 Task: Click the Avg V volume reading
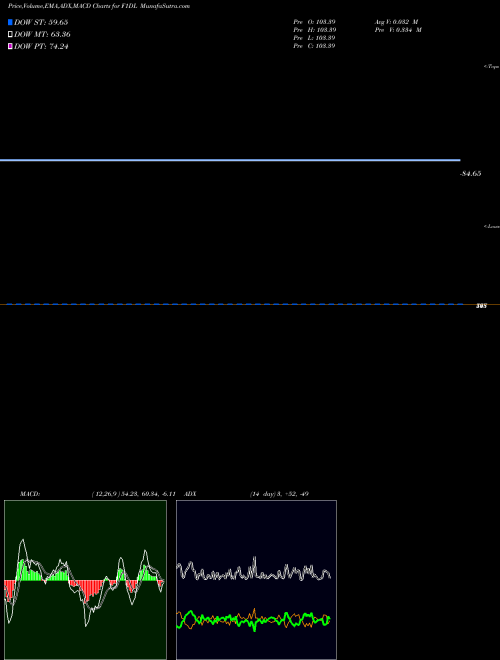pos(396,22)
